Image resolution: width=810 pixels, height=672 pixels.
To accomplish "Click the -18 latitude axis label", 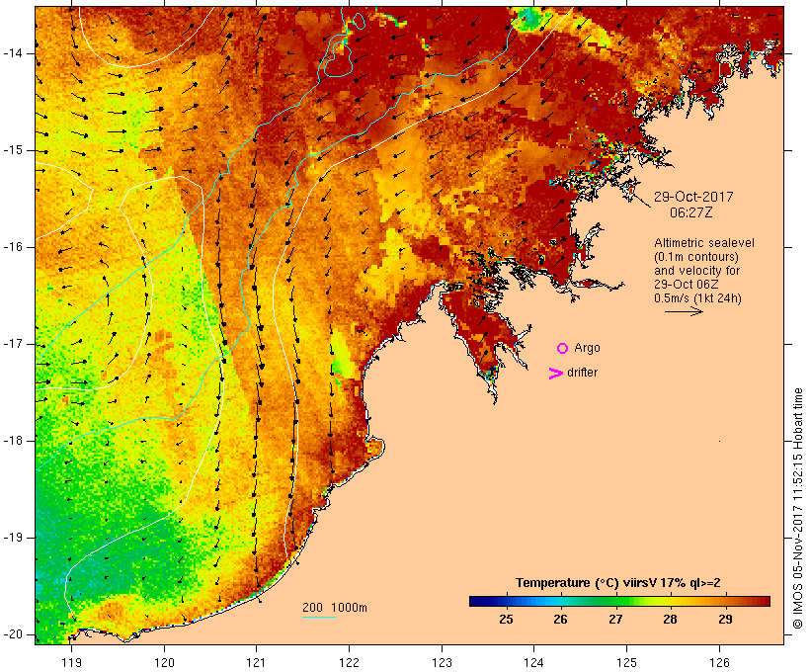I will pyautogui.click(x=12, y=441).
